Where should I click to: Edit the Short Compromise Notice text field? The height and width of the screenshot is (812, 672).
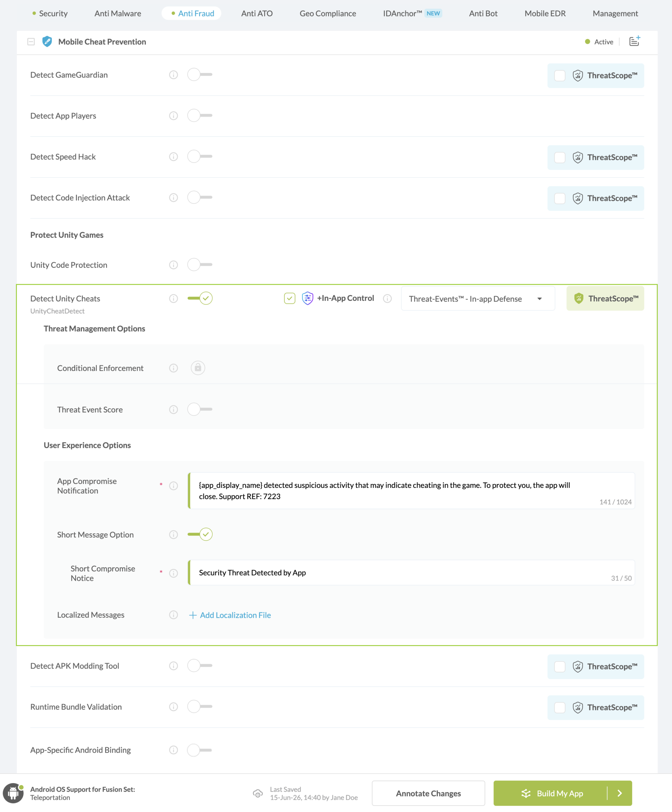pyautogui.click(x=411, y=573)
